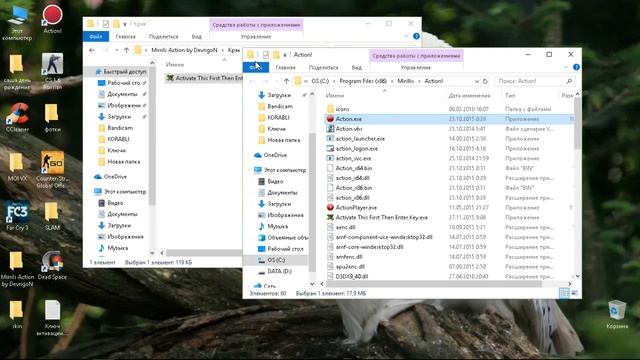Open the SLAM desktop folder
The width and height of the screenshot is (640, 360).
coord(52,216)
